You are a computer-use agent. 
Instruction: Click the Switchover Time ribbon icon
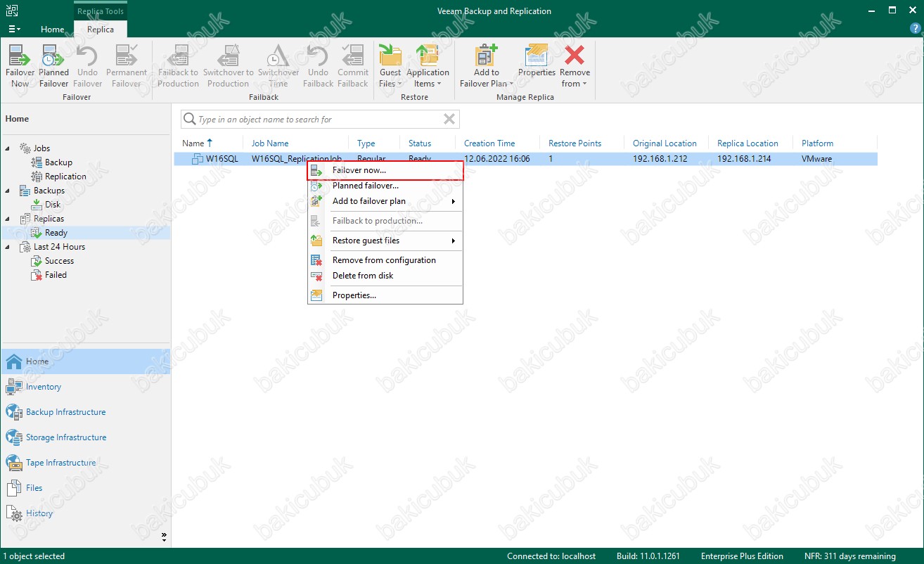click(x=278, y=67)
